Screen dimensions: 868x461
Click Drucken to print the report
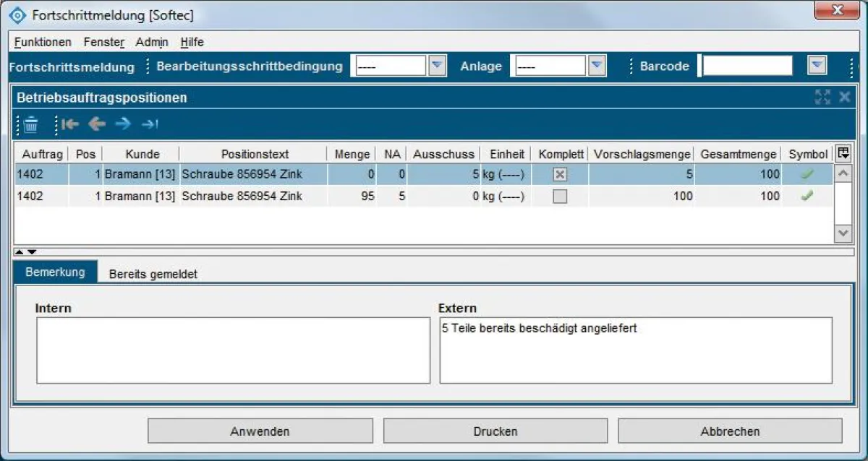[495, 431]
